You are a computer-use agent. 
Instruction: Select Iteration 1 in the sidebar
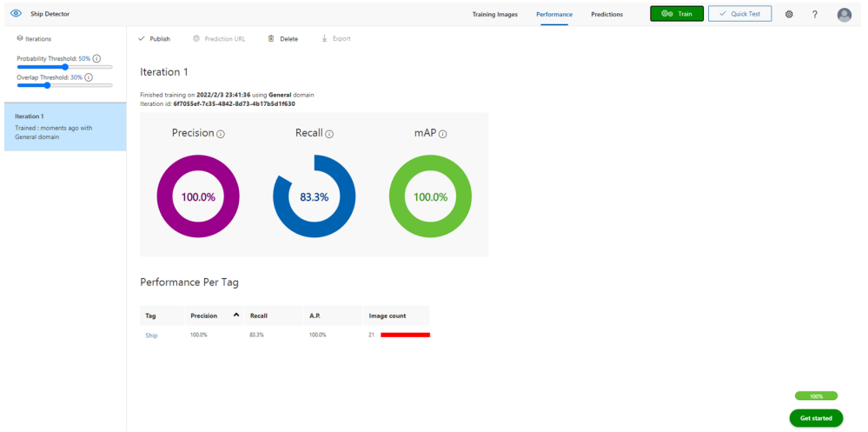(65, 127)
